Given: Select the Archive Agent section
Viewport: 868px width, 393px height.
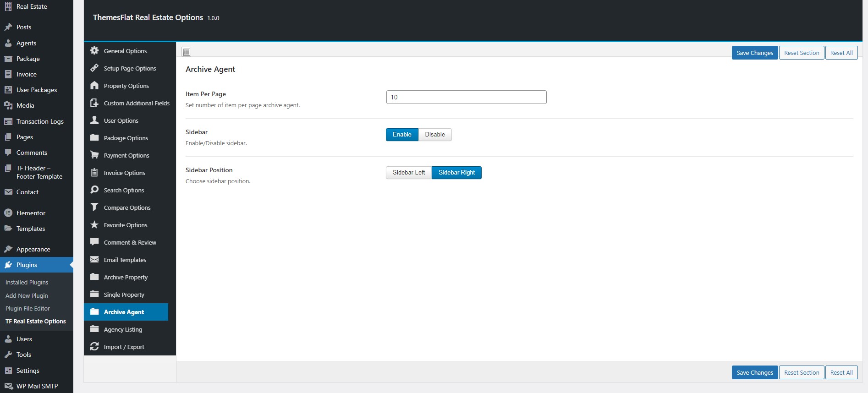Looking at the screenshot, I should (x=126, y=312).
